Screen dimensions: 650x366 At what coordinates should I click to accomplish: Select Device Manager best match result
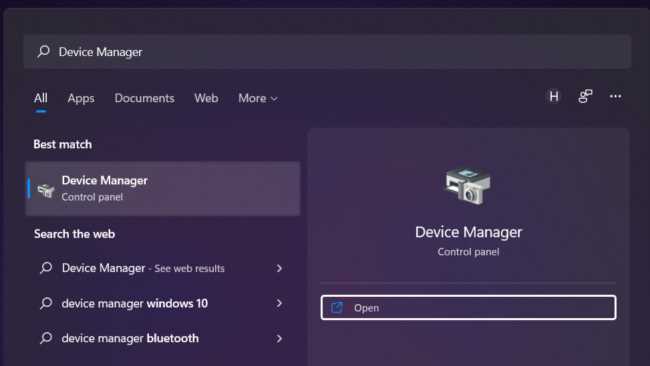click(x=163, y=189)
